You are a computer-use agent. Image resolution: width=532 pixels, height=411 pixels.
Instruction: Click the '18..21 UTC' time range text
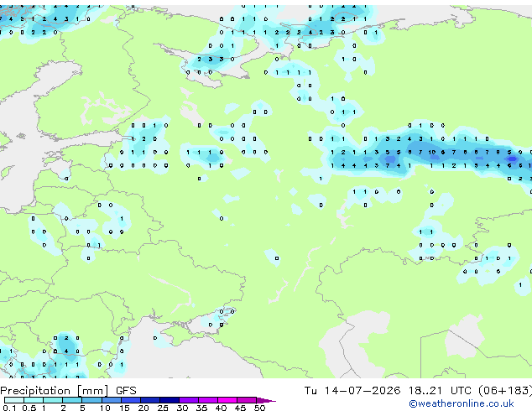point(440,391)
